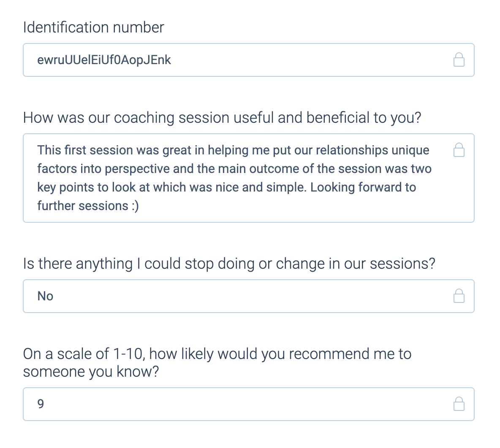This screenshot has height=448, width=500.
Task: Click the 'How was our coaching session useful' question label
Action: pos(222,118)
